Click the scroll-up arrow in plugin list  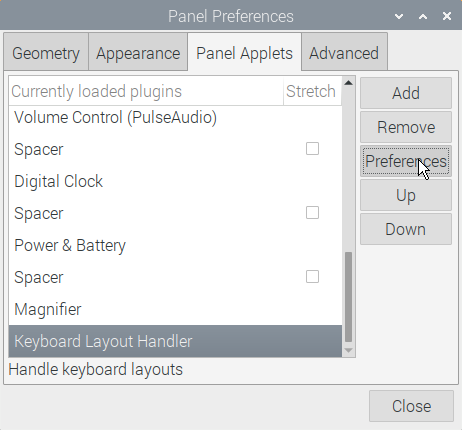click(349, 83)
